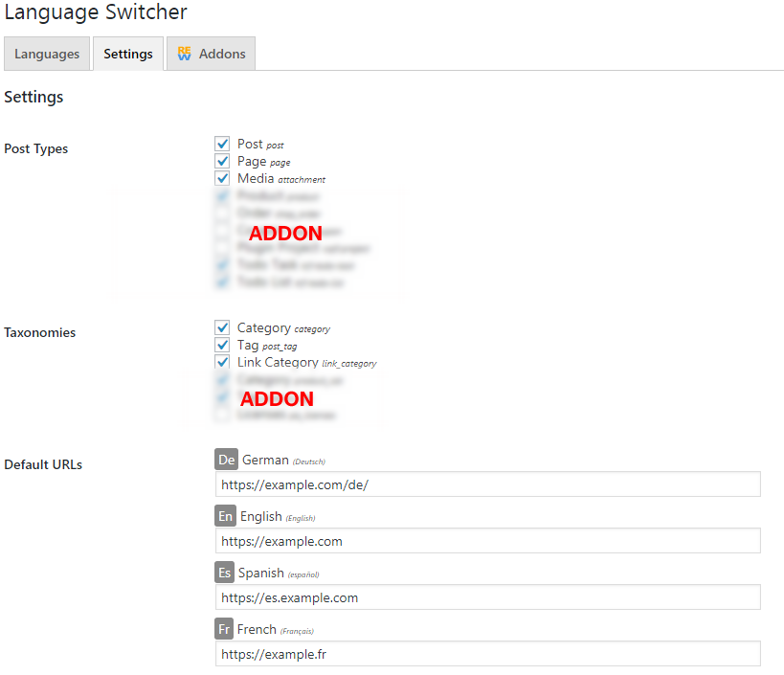Click the ADDON label in Post Types
Screen dimensions: 784x675
coord(285,234)
